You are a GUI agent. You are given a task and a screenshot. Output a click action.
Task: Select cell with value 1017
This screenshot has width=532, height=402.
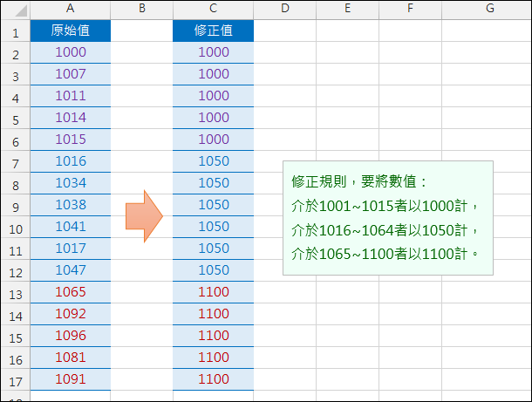pyautogui.click(x=71, y=249)
